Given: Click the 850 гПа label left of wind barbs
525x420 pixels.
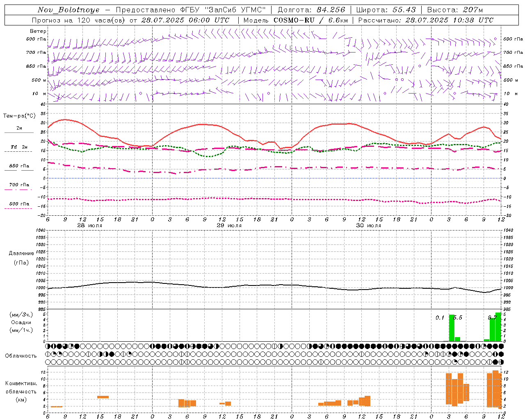Looking at the screenshot, I should (x=36, y=66).
